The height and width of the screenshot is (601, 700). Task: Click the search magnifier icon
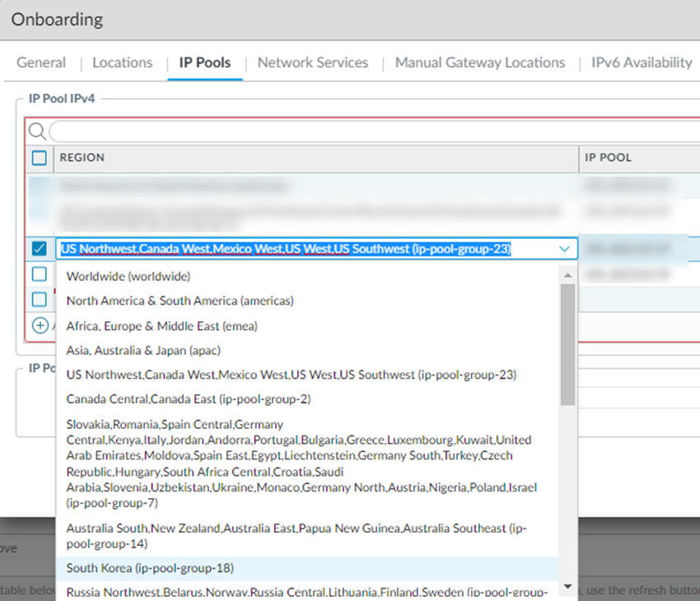point(37,132)
